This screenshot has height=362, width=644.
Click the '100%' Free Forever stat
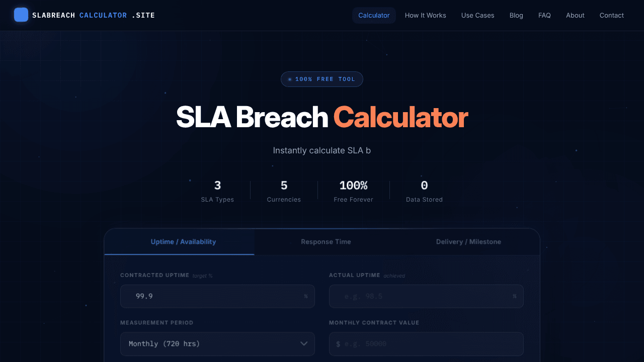pos(354,191)
